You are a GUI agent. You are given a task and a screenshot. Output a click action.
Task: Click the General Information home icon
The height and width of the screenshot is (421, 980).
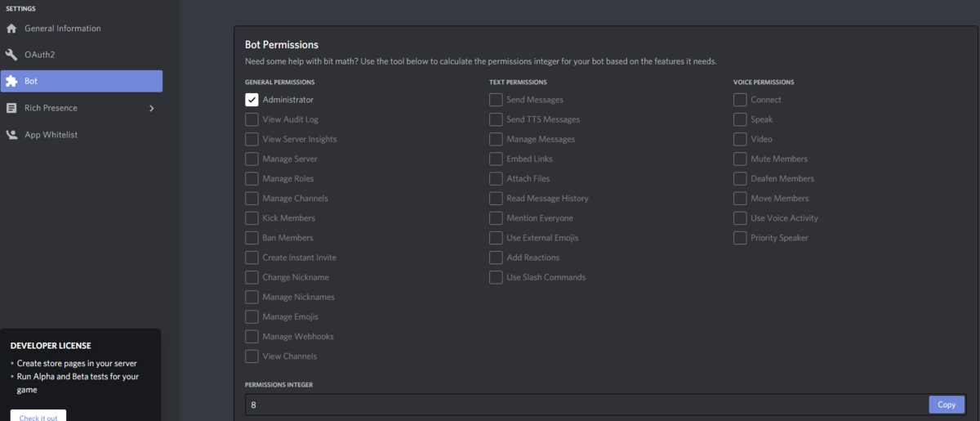click(x=11, y=29)
